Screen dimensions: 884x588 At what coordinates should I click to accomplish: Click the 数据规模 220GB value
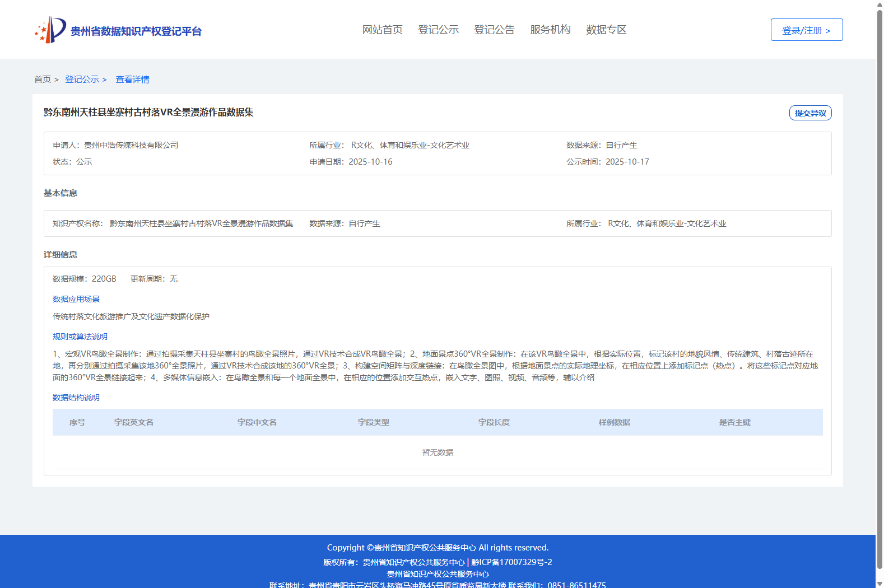point(104,279)
